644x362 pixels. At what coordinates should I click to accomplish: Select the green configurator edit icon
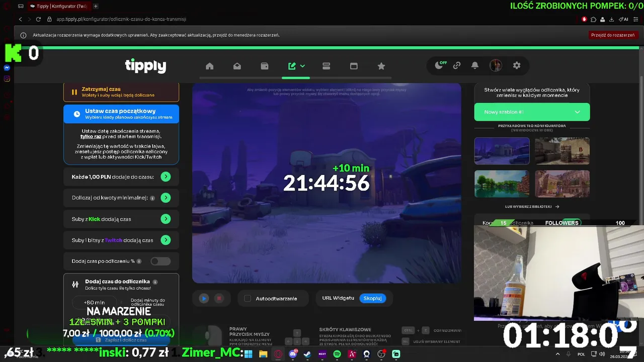click(x=292, y=66)
